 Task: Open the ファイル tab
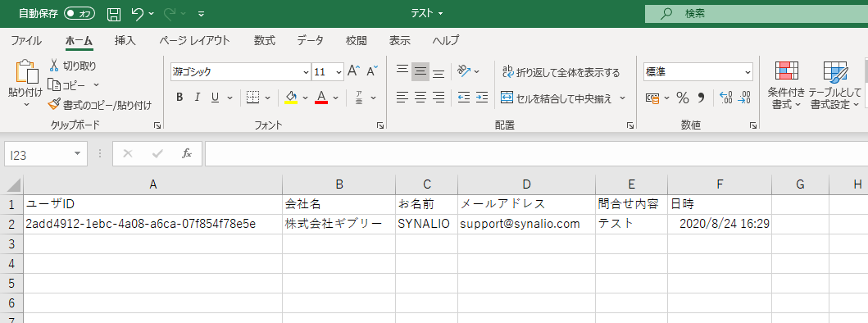pyautogui.click(x=26, y=40)
